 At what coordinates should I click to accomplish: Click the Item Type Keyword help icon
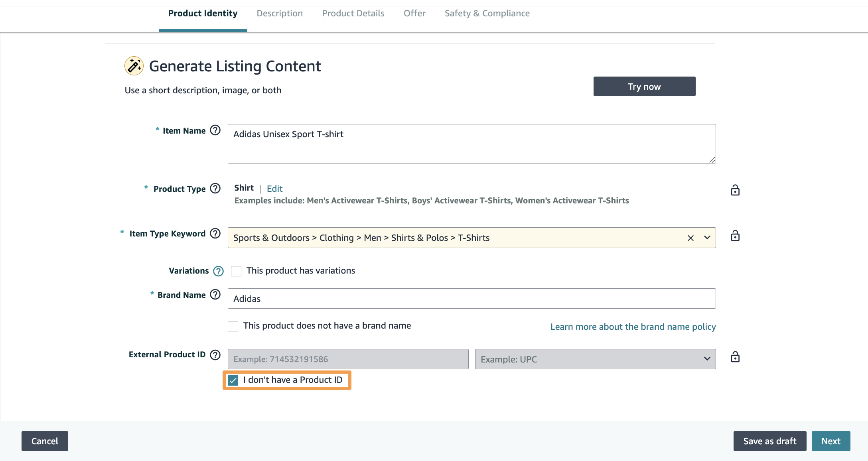click(x=215, y=233)
